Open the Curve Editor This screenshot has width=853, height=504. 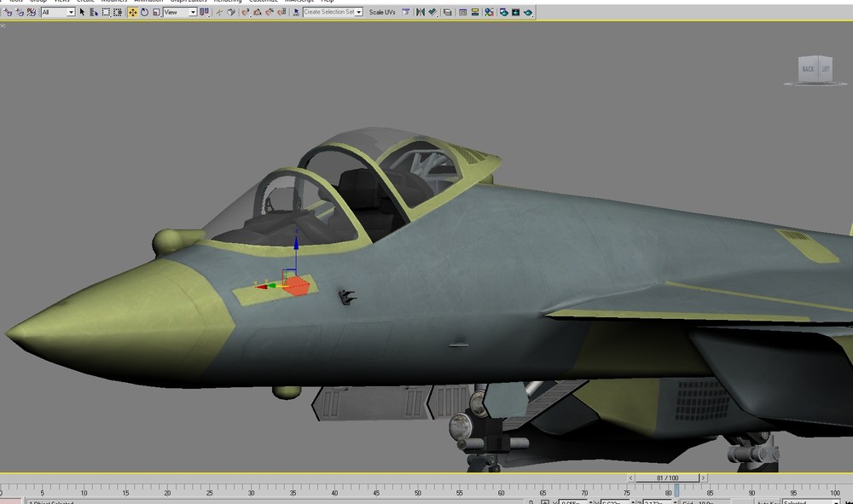pyautogui.click(x=463, y=12)
